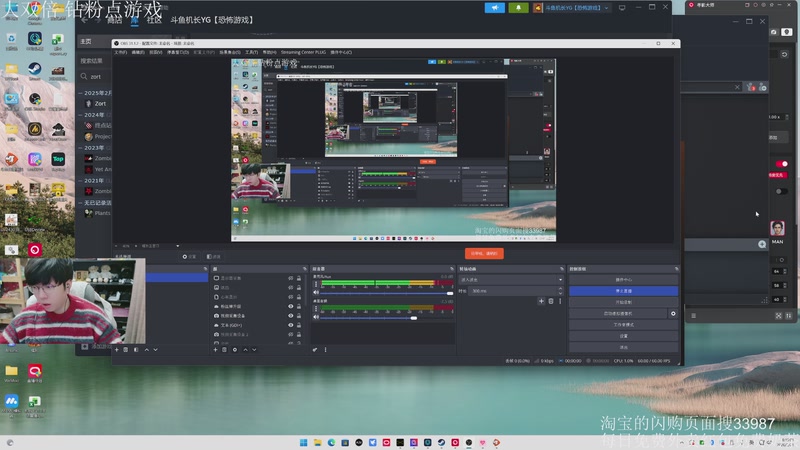The image size is (800, 450).
Task: Open Steam 库 tab
Action: pyautogui.click(x=135, y=20)
